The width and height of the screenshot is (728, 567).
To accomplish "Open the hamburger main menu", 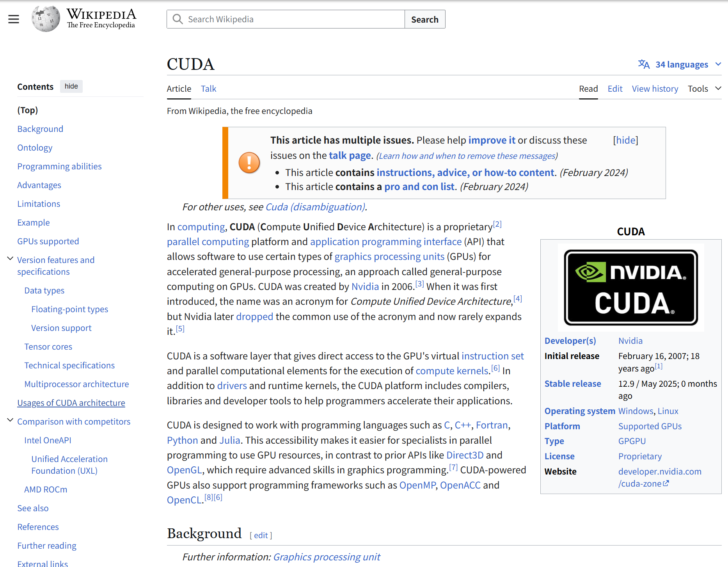I will point(14,19).
